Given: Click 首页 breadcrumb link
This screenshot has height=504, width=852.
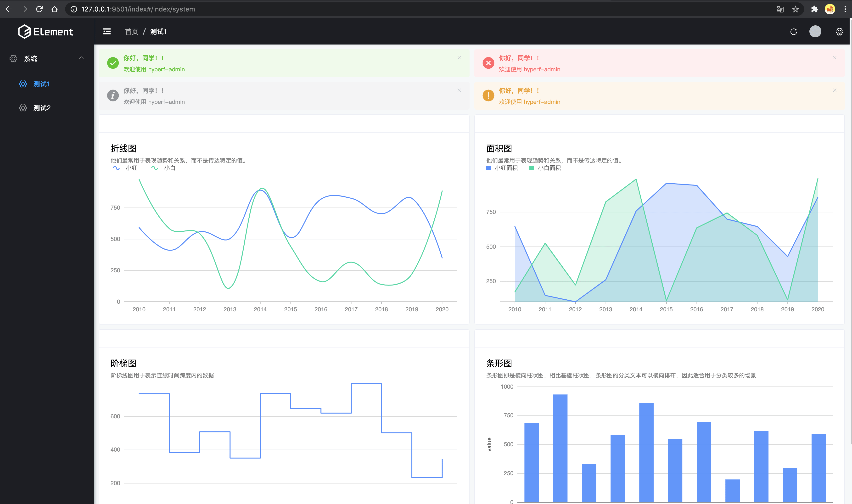Looking at the screenshot, I should click(131, 32).
